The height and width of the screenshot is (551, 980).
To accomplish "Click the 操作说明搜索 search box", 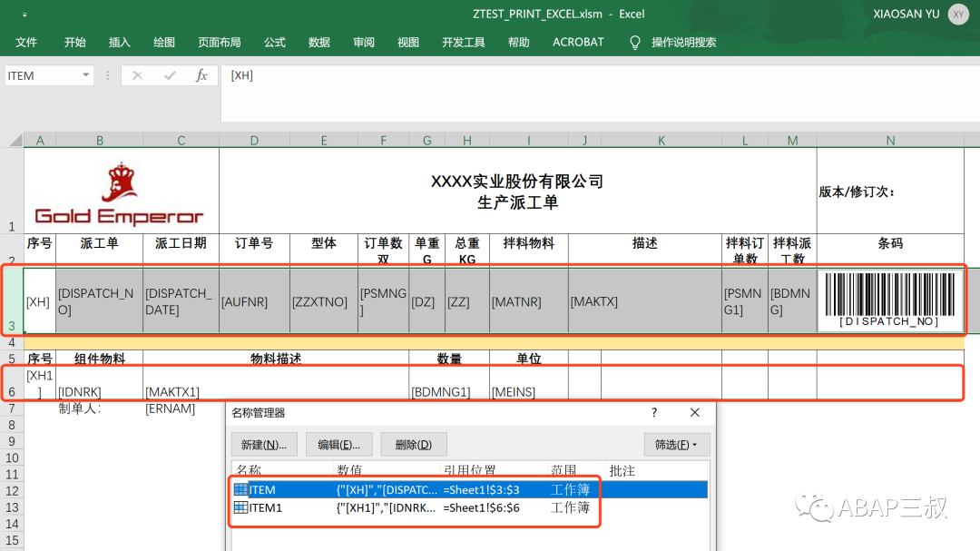I will pos(684,43).
